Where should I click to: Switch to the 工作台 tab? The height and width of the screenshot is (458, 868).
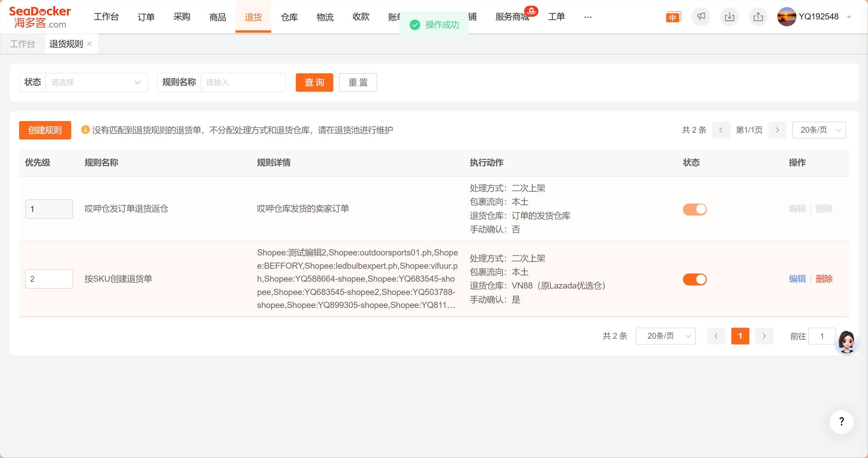click(x=22, y=44)
